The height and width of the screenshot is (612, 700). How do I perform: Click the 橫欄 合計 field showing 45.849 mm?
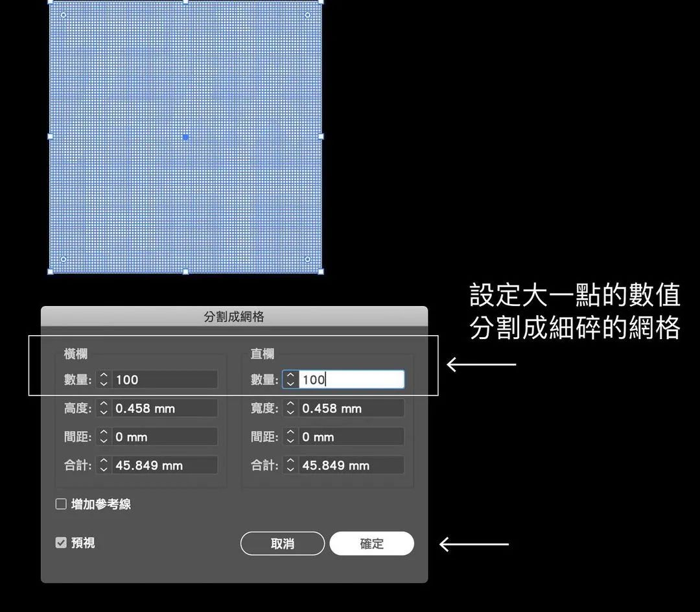tap(164, 465)
